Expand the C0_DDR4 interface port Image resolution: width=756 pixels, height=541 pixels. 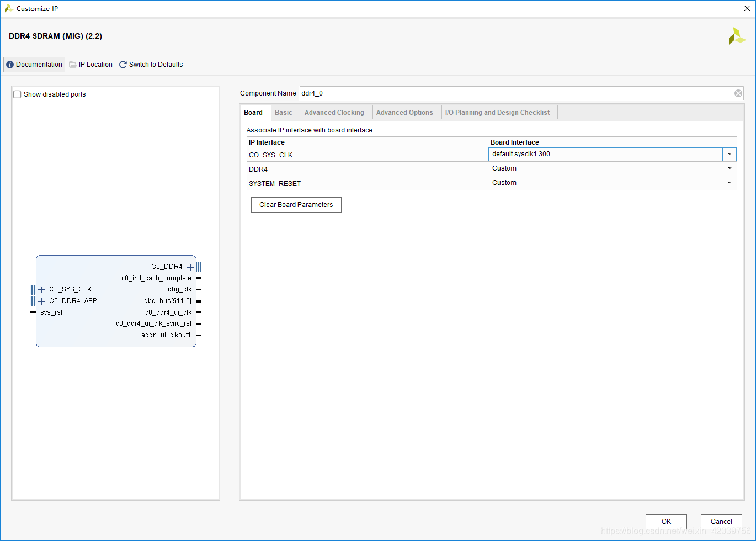[190, 267]
